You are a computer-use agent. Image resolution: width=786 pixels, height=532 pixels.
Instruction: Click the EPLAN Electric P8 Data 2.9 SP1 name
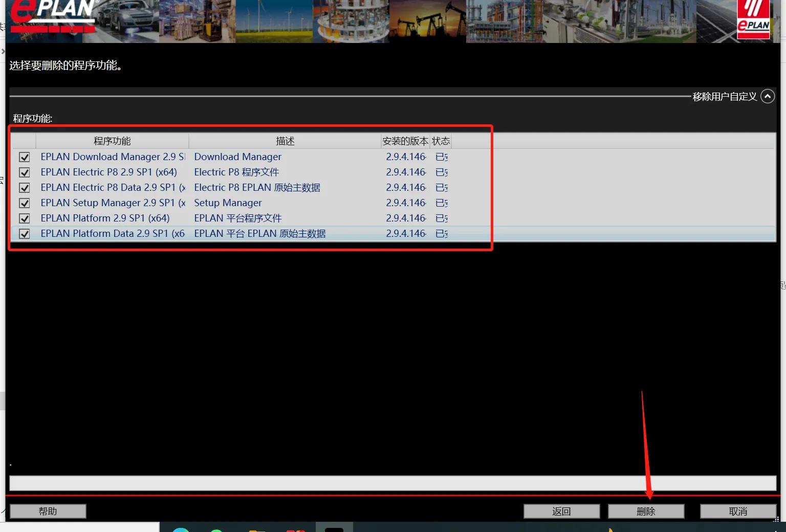[113, 188]
